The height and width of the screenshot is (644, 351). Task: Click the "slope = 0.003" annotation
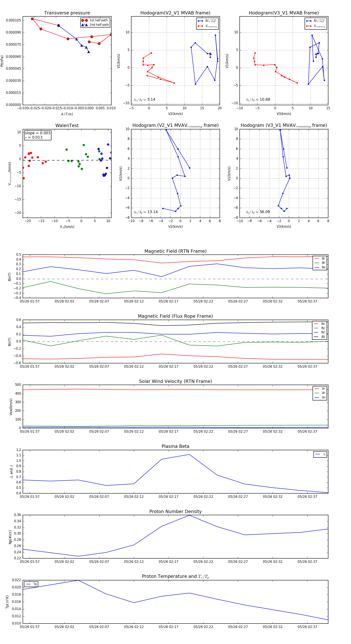click(x=37, y=133)
